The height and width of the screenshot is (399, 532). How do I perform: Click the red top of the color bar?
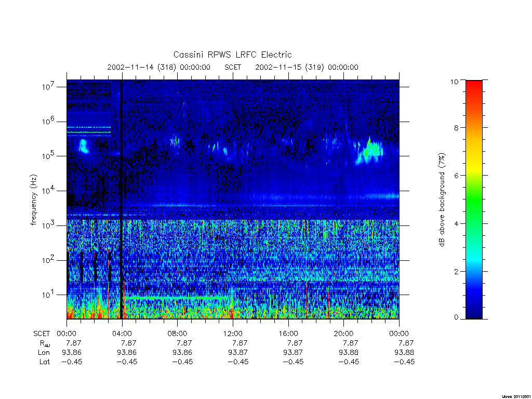point(474,85)
